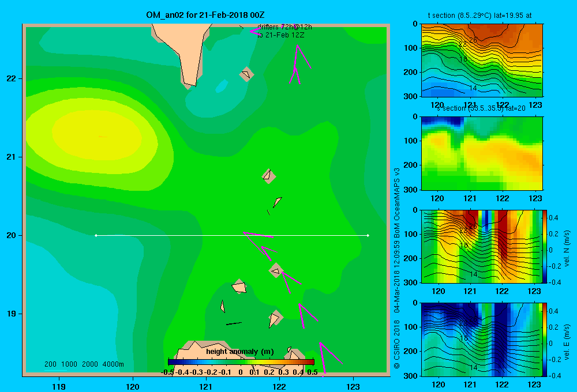Click the 0.5 value on height anomaly scale
Screen dimensions: 577x392
point(312,372)
